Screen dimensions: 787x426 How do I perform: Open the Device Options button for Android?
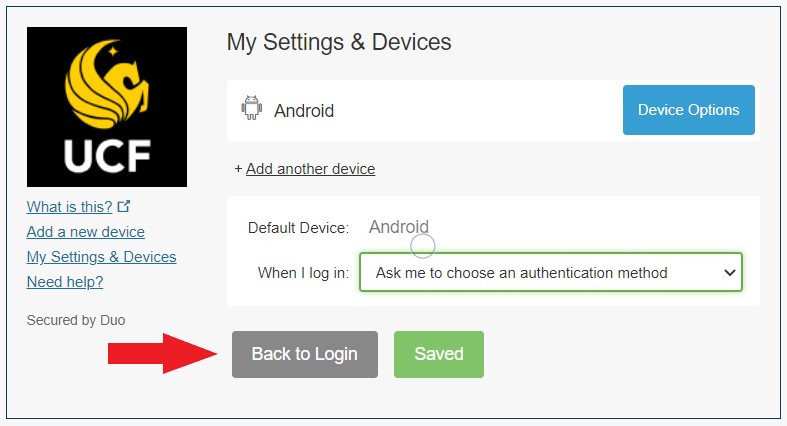pyautogui.click(x=689, y=110)
